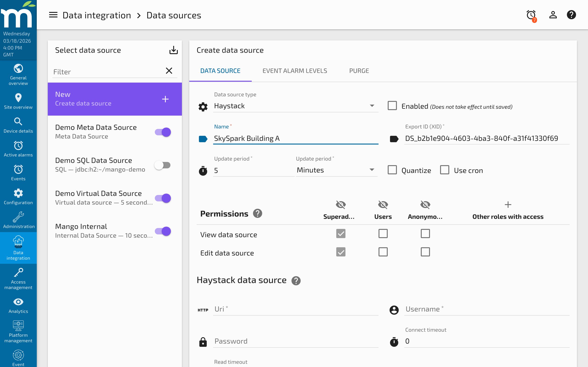The width and height of the screenshot is (588, 367).
Task: Switch to the PURGE tab
Action: (359, 71)
